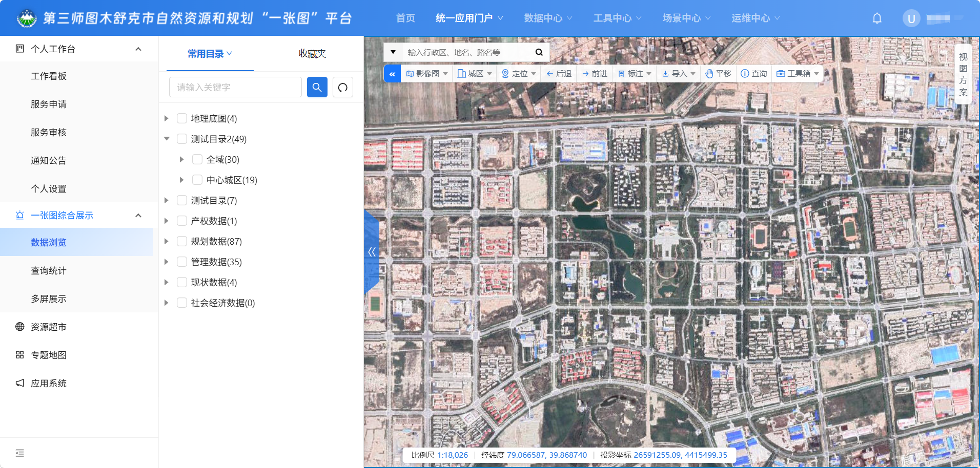Expand the 地理底图(4) tree node
This screenshot has height=468, width=980.
click(167, 118)
